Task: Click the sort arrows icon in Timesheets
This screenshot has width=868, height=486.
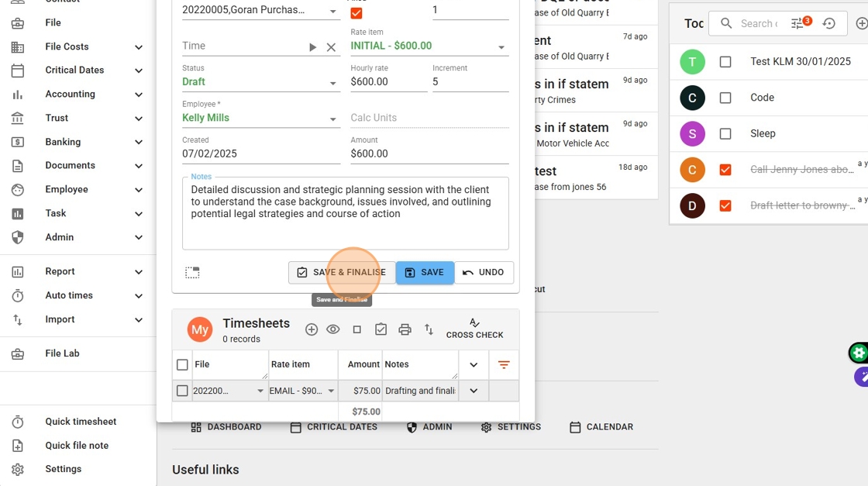Action: pos(429,329)
